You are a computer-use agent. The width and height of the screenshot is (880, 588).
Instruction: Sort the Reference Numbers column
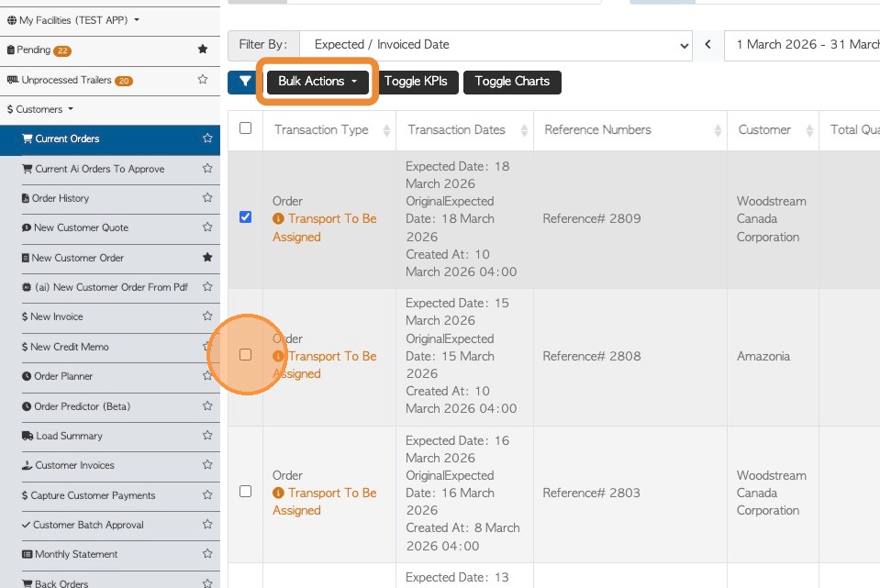[718, 130]
